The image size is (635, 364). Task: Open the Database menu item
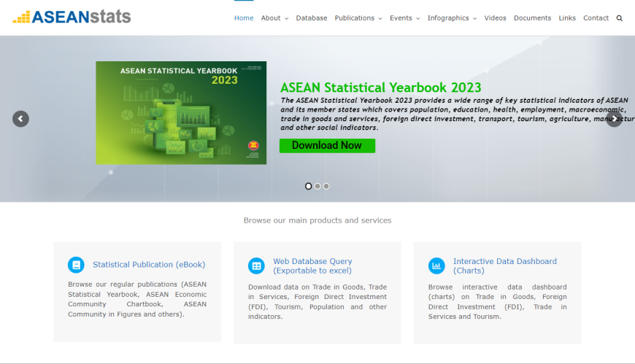click(312, 18)
